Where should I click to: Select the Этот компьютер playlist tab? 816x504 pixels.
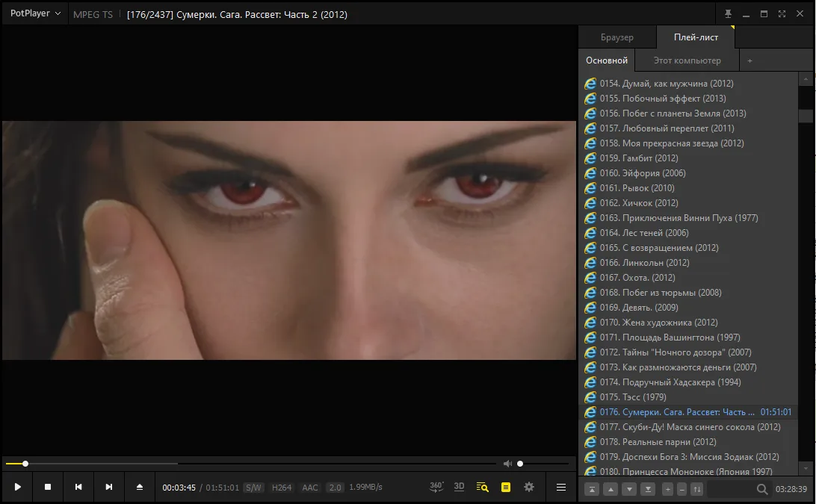tap(687, 60)
